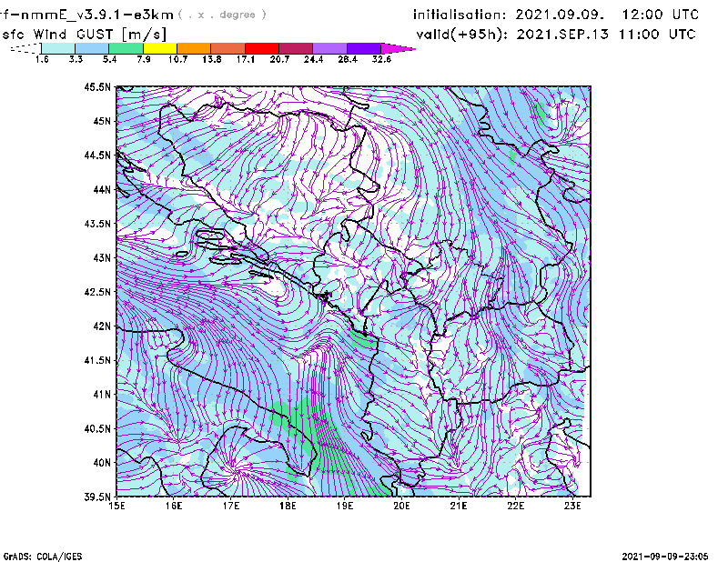Click legend value 7.9
The width and height of the screenshot is (728, 562).
pos(144,59)
